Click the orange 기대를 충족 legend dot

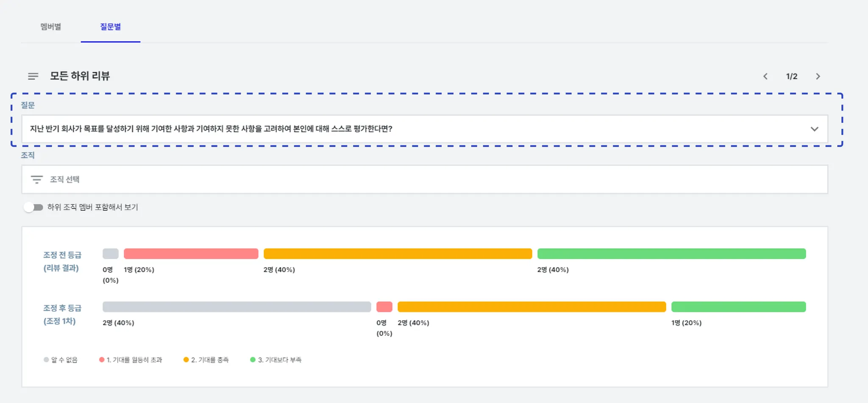186,360
